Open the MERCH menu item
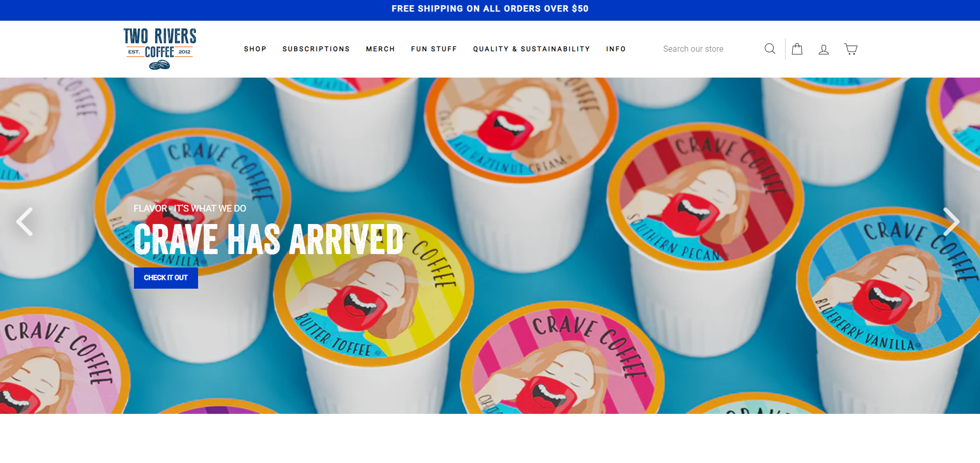This screenshot has height=463, width=980. click(x=380, y=49)
